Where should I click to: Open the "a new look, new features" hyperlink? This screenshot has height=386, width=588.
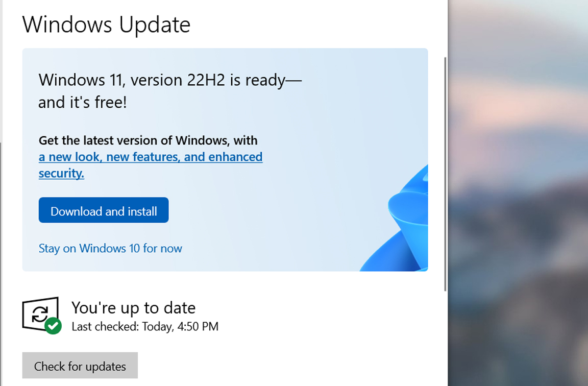click(x=150, y=157)
